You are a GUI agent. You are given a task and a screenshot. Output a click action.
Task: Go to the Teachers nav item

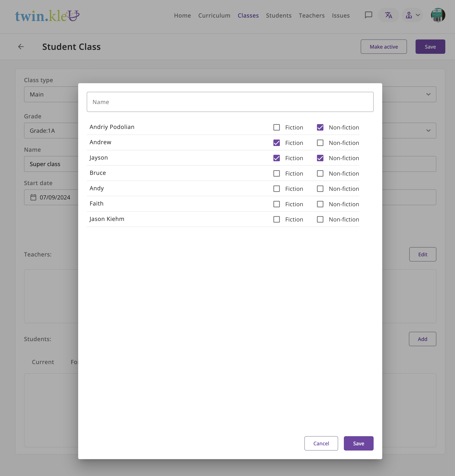pyautogui.click(x=311, y=16)
